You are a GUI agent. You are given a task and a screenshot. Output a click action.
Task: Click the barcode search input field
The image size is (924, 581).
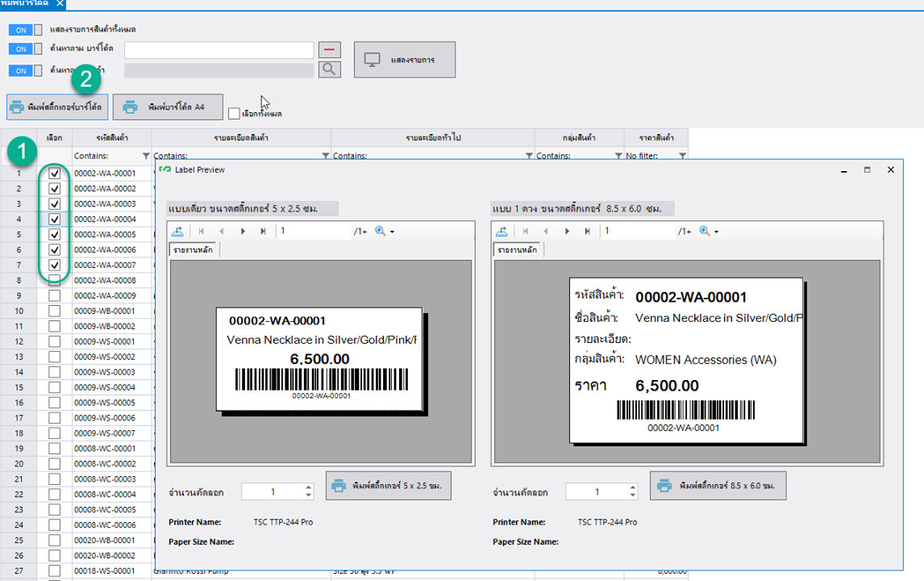click(219, 49)
